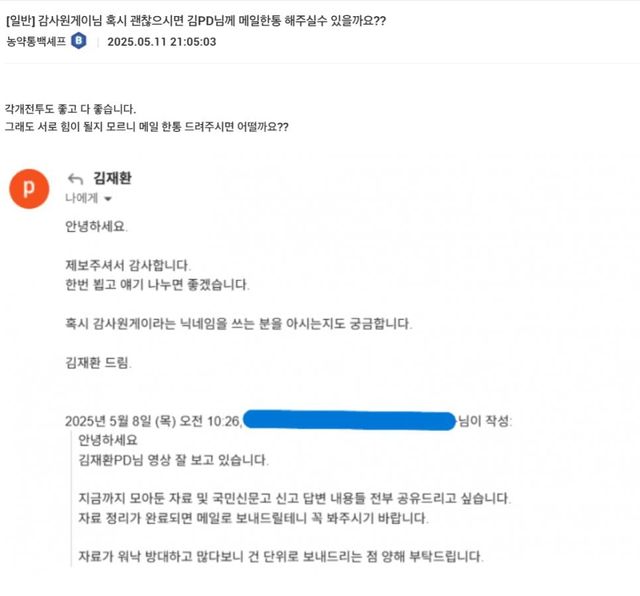Select line 한번 뵙고 얘기 나누면 좋겠습니다
Viewport: 640px width, 596px height.
[157, 285]
